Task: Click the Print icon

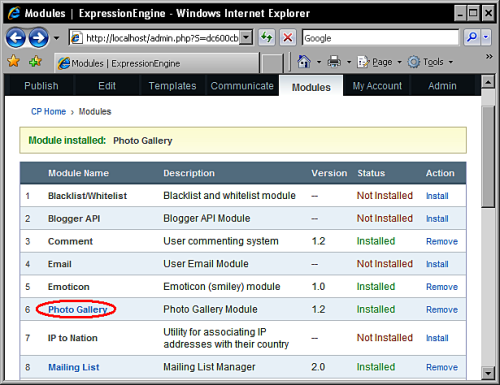Action: (x=334, y=62)
